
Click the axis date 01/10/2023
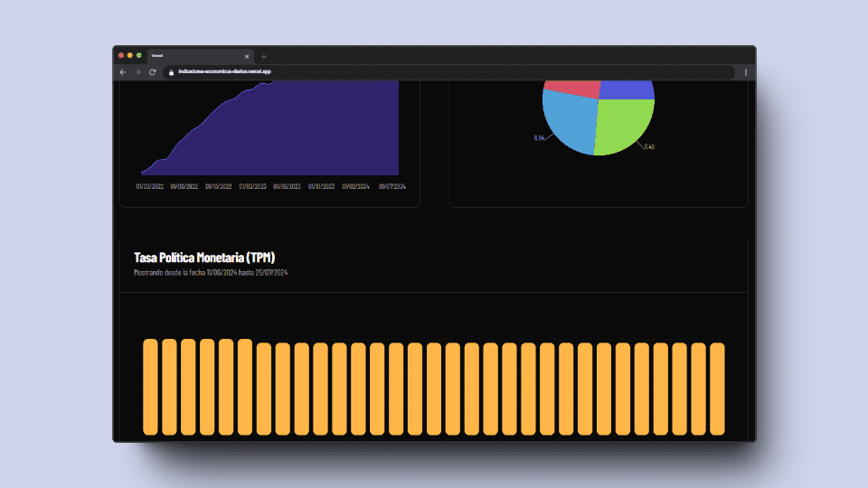(321, 186)
